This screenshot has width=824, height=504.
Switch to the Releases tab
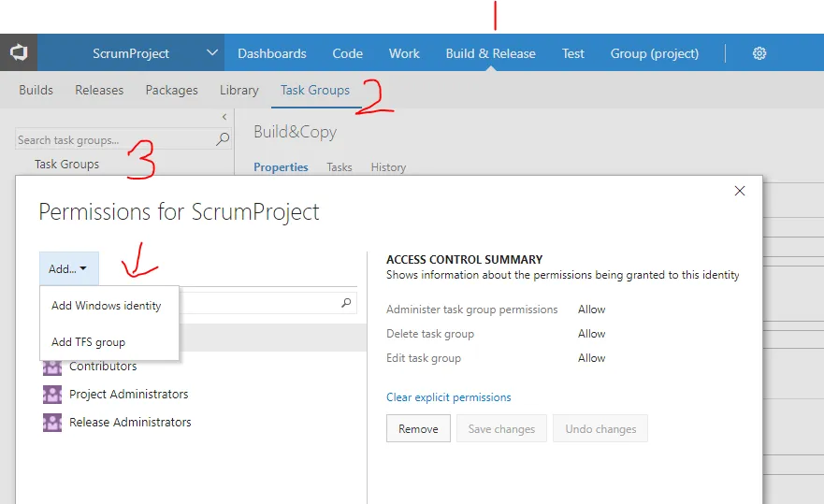point(99,90)
